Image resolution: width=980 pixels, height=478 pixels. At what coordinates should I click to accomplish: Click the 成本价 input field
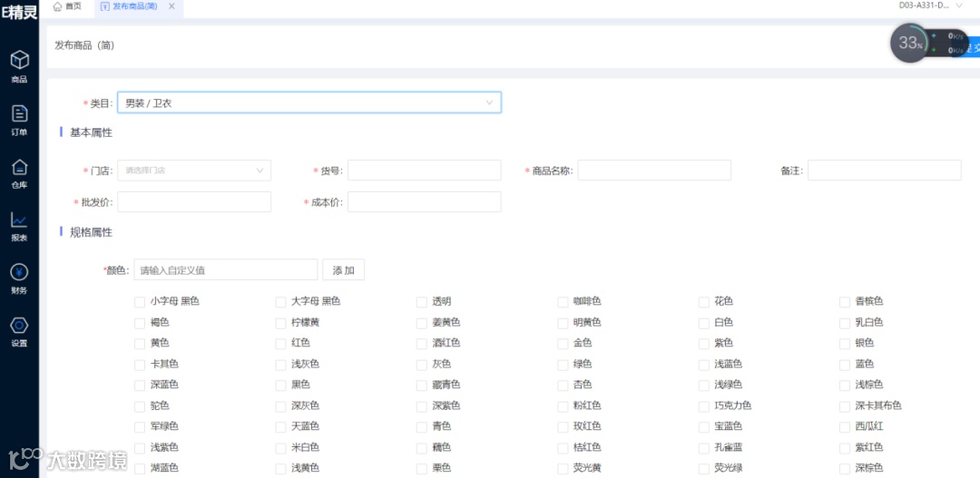pos(425,202)
